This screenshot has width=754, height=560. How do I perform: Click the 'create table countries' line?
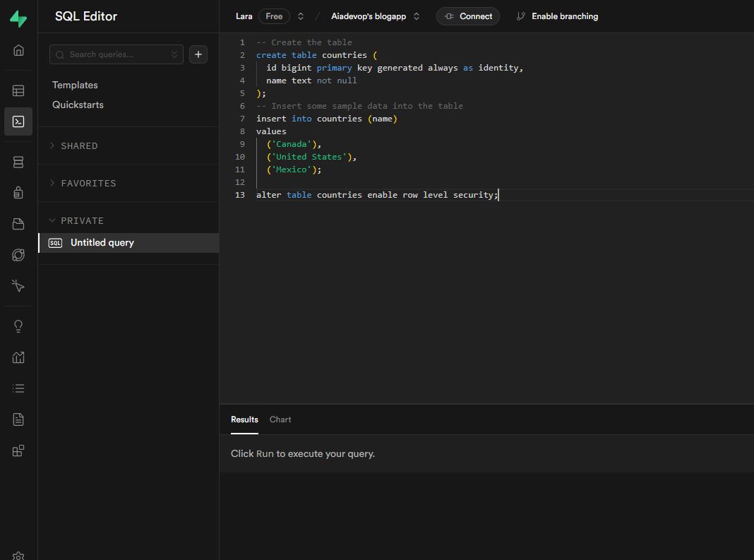(x=317, y=55)
